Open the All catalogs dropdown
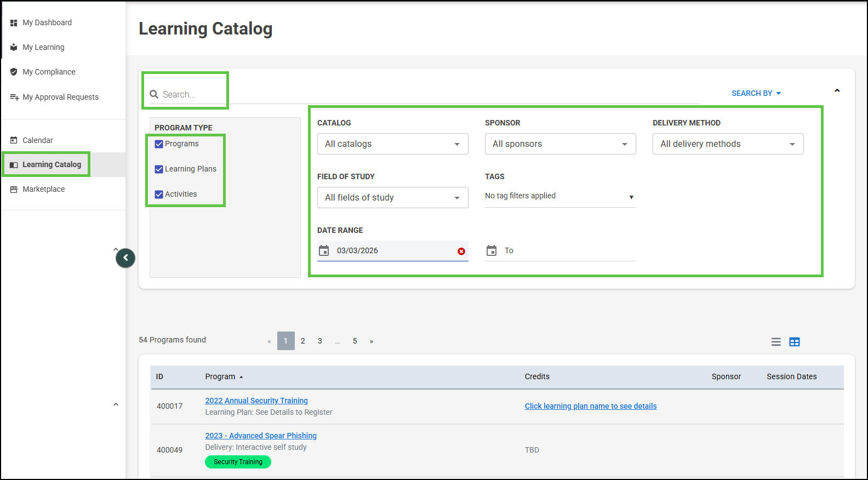 392,144
